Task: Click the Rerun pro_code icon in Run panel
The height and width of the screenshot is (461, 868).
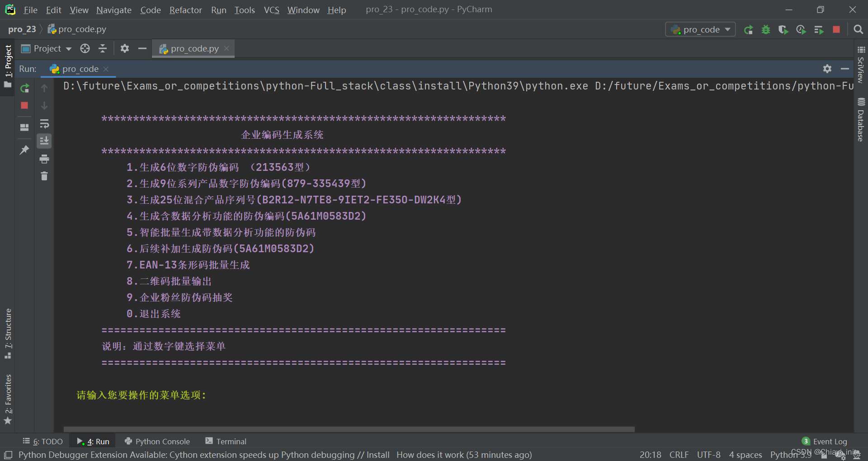Action: 25,88
